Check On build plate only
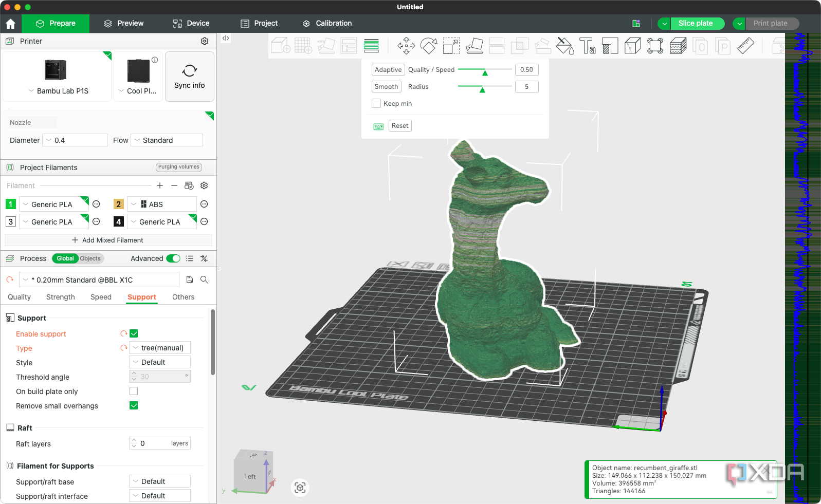 [134, 391]
